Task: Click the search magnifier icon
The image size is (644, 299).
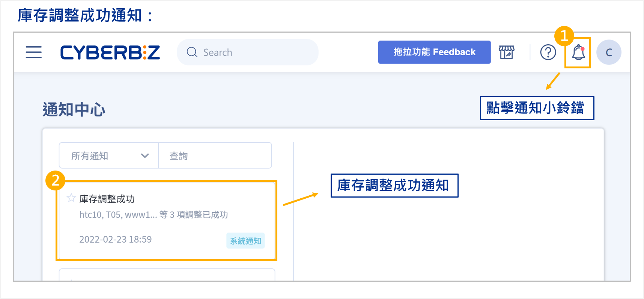Action: pyautogui.click(x=192, y=52)
